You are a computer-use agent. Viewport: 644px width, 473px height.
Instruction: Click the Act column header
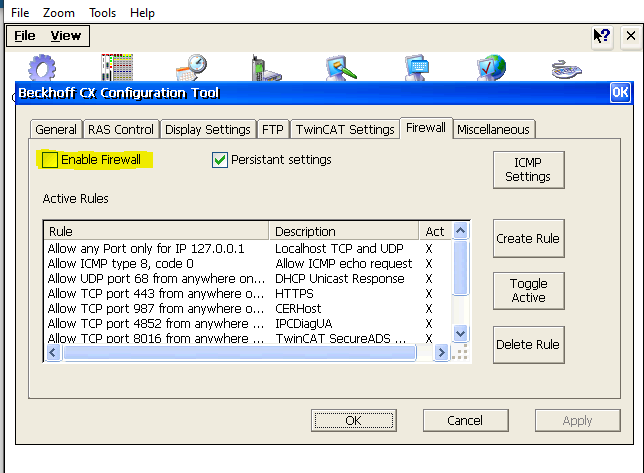pos(435,231)
